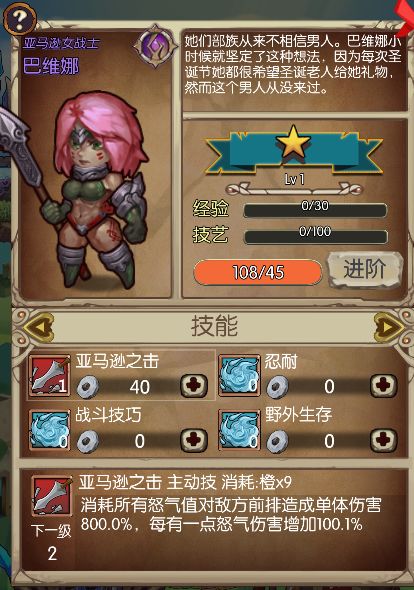
Task: Tap the 经验 experience bar 0/30
Action: [x=315, y=210]
